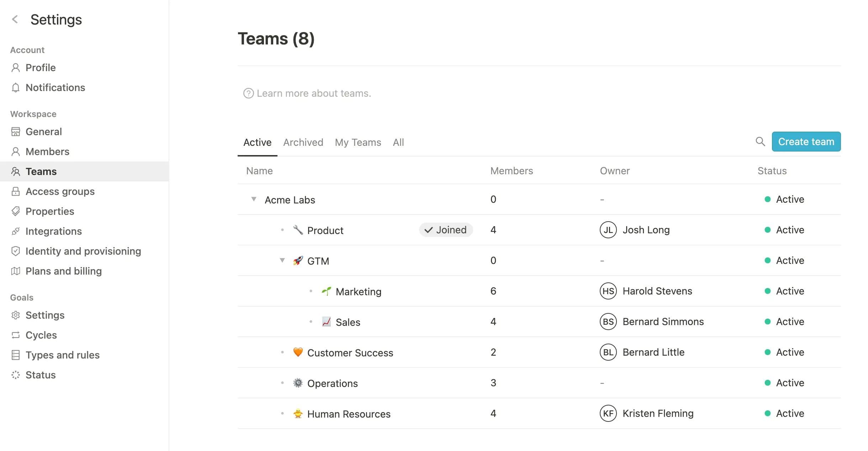Switch to the Archived tab

click(303, 143)
